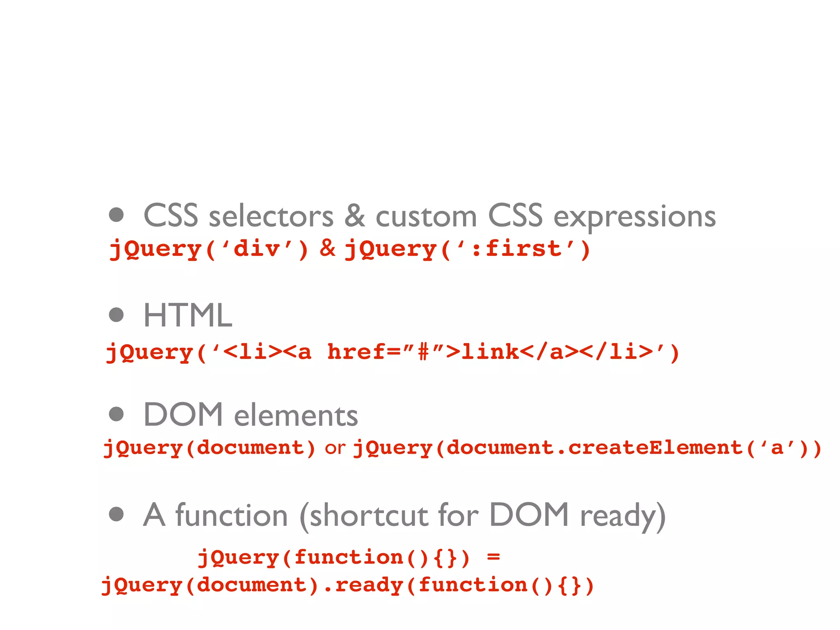Click 'A function (shortcut for DOM ready)' heading
Image resolution: width=840 pixels, height=630 pixels.
(x=404, y=516)
